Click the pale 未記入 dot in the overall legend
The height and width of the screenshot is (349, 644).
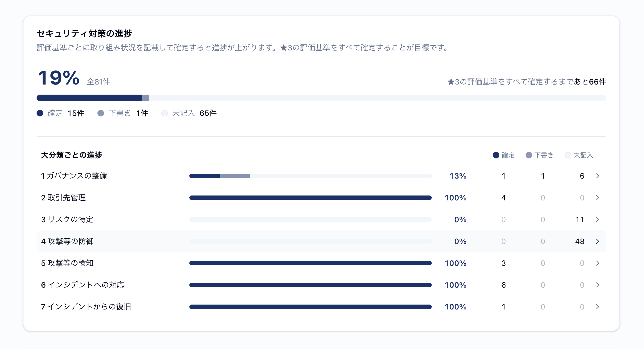pos(165,113)
